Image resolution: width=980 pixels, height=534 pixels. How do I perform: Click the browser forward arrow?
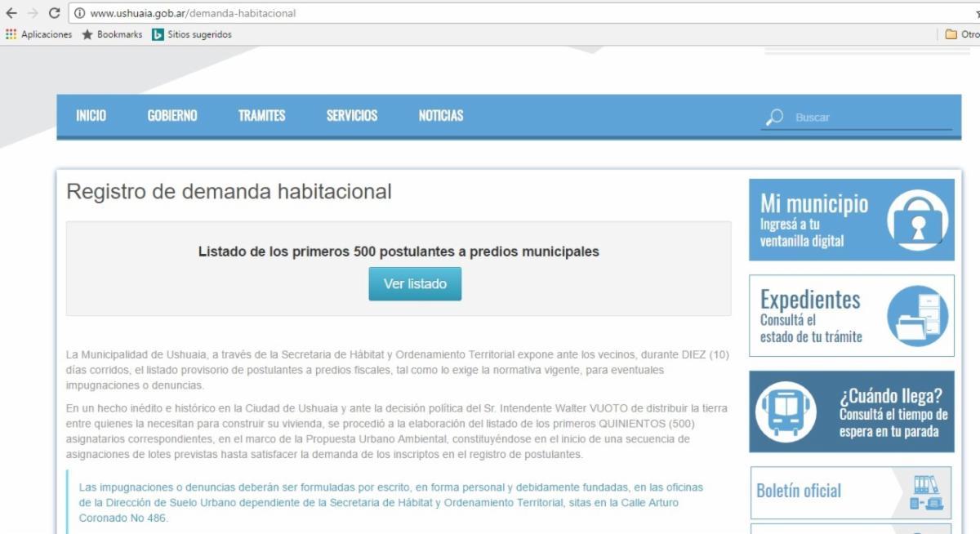[x=33, y=13]
